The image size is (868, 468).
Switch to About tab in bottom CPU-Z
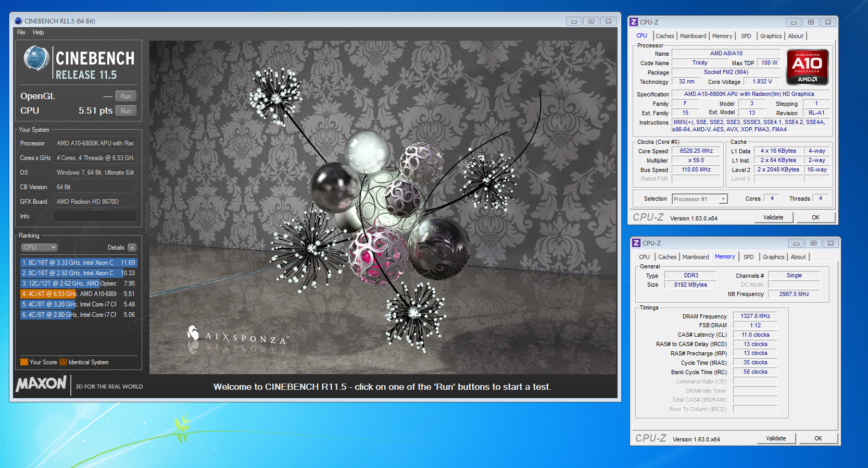798,257
